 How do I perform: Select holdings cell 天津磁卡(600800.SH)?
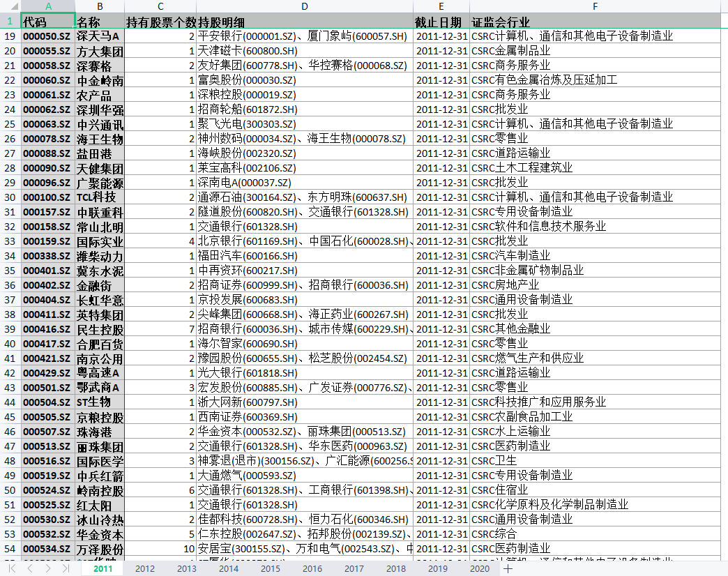305,51
